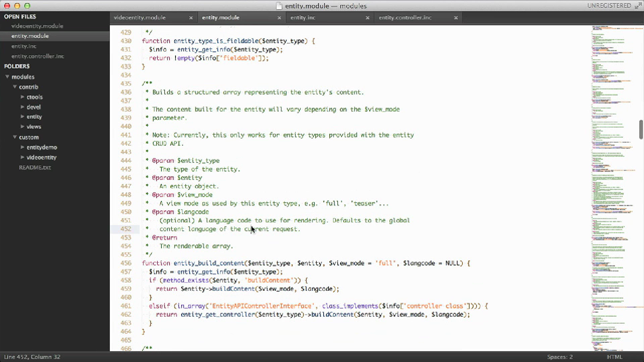Select videoentity.module in Open Files list
This screenshot has width=644, height=362.
point(37,26)
